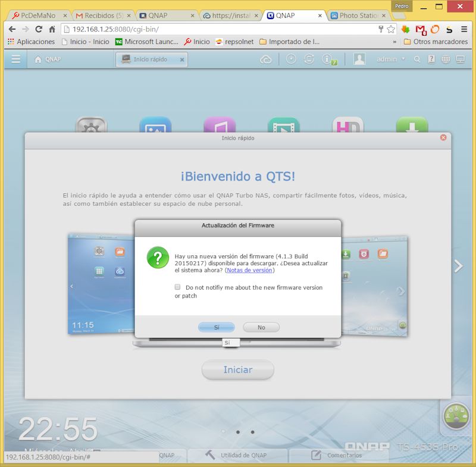Switch to the Recibidos Gmail tab
Viewport: 476px width, 467px height.
coord(103,15)
